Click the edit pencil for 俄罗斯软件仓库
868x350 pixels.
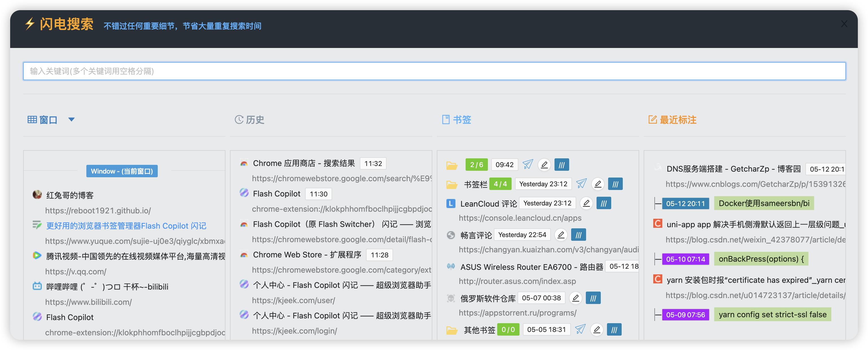point(576,298)
